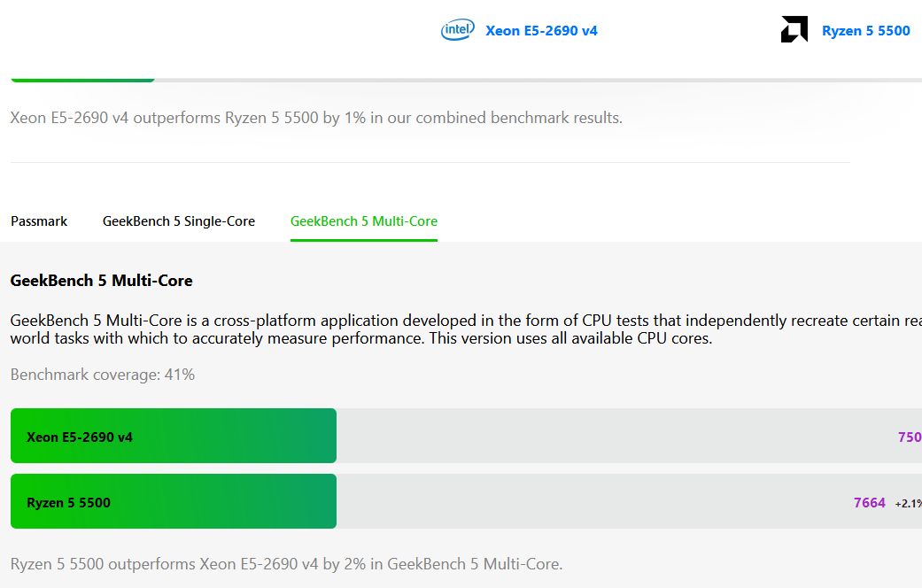Click the Benchmark coverage: 41% text
Viewport: 922px width, 588px height.
point(103,375)
